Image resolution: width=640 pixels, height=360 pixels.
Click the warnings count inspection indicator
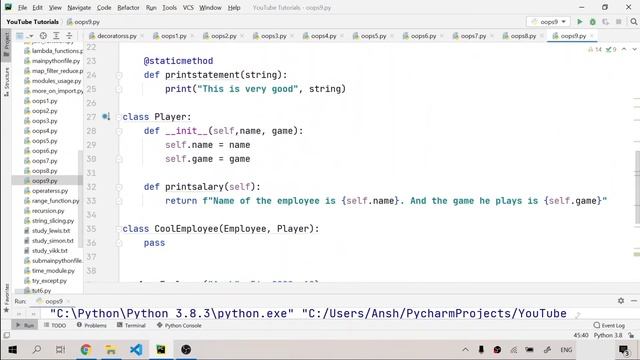tap(595, 49)
